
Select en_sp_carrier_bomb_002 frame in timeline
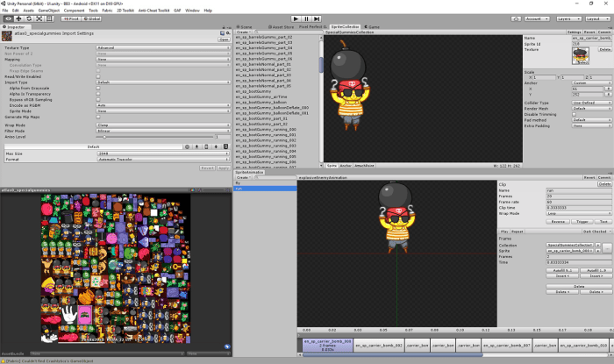379,346
